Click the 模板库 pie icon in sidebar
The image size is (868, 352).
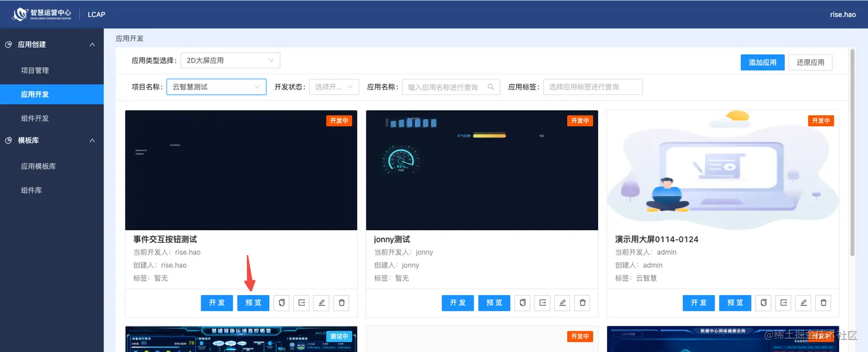(9, 140)
